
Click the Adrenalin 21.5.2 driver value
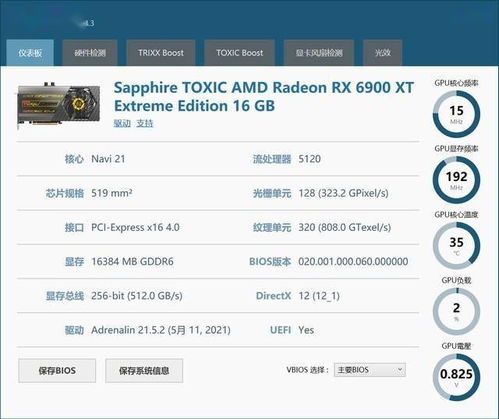(161, 330)
